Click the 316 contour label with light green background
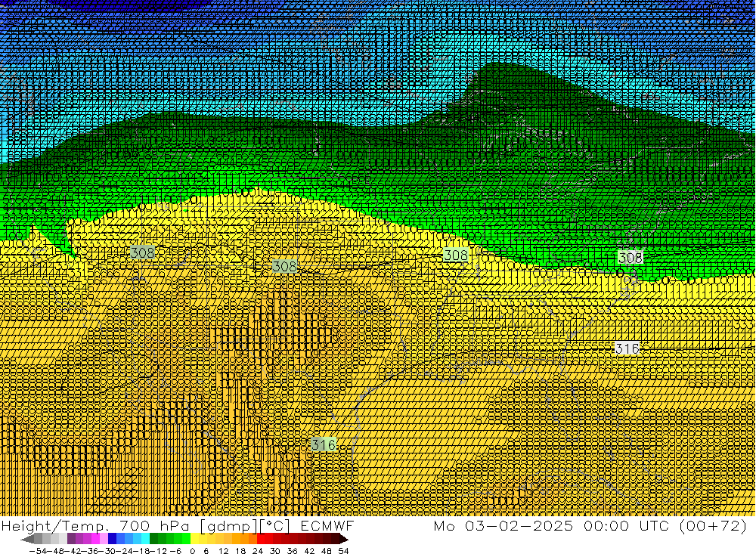This screenshot has height=554, width=756. click(324, 444)
